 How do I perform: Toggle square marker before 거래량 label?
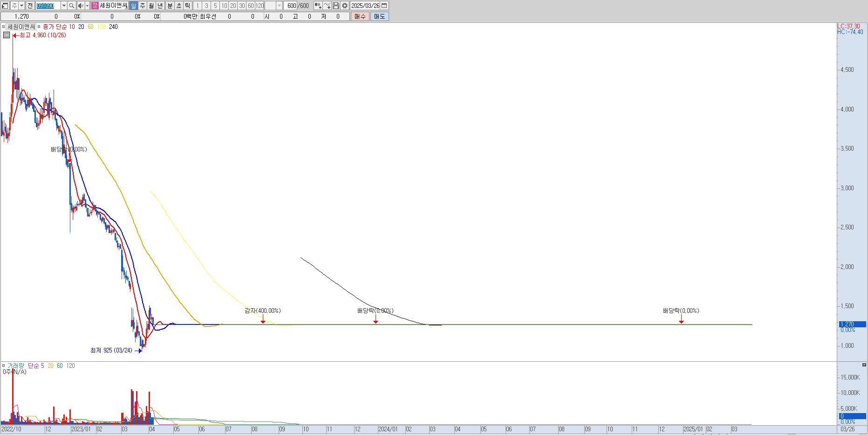(x=4, y=366)
